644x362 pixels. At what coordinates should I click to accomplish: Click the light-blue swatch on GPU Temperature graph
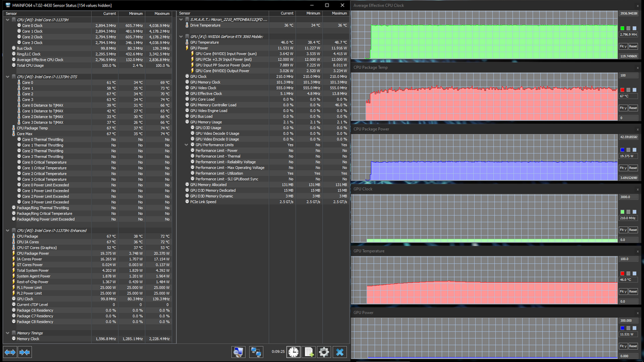click(634, 273)
